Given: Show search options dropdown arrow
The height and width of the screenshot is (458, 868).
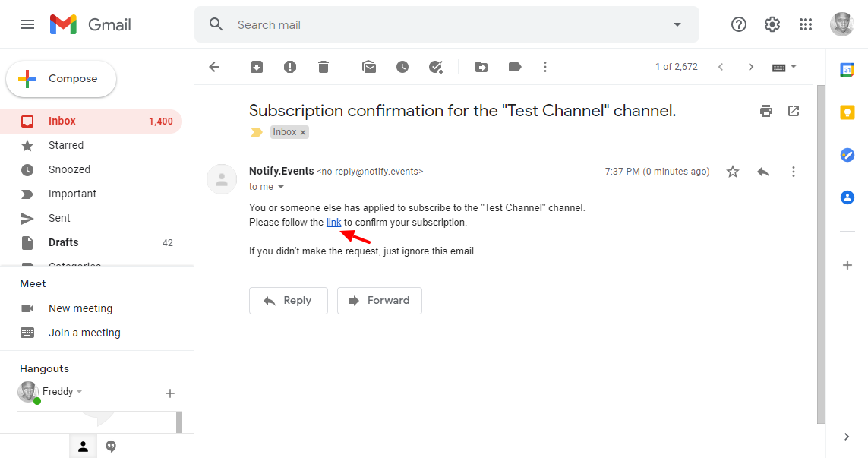Looking at the screenshot, I should (x=677, y=24).
